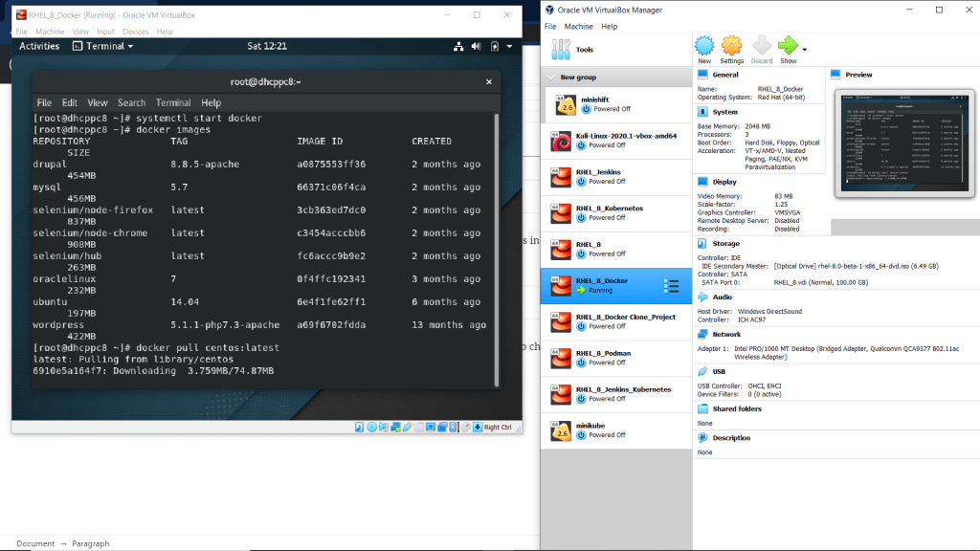
Task: Open the Devices menu in VM window
Action: point(135,32)
